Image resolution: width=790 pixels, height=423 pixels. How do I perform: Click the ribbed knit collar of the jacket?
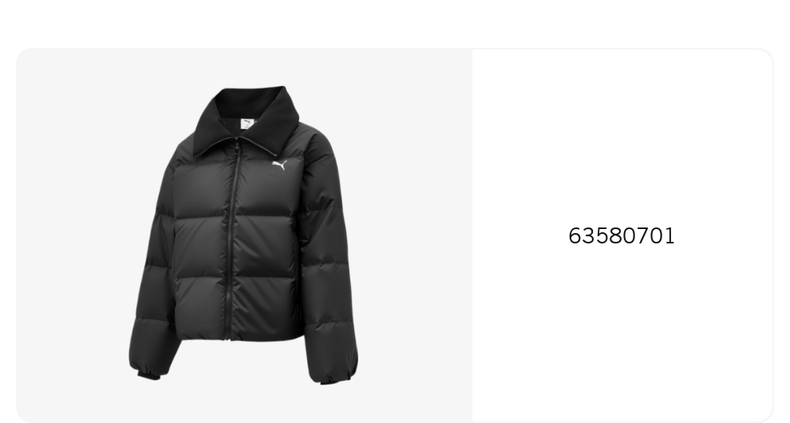(247, 118)
